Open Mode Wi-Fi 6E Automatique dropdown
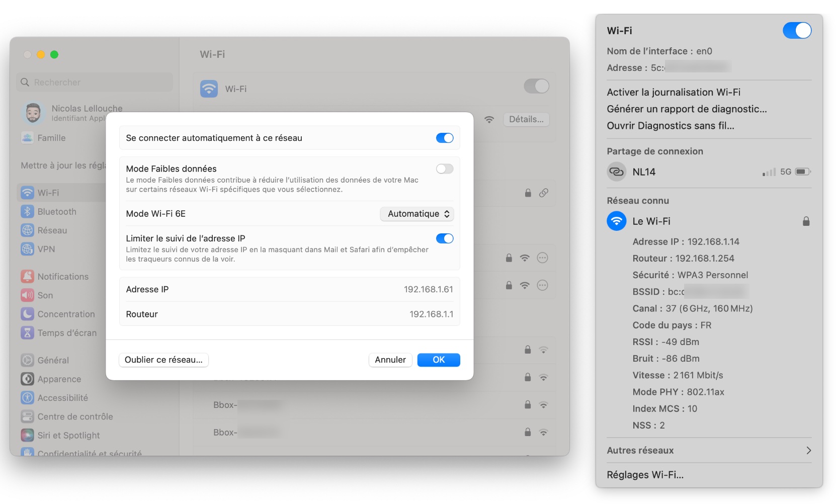Image resolution: width=836 pixels, height=504 pixels. (x=417, y=214)
